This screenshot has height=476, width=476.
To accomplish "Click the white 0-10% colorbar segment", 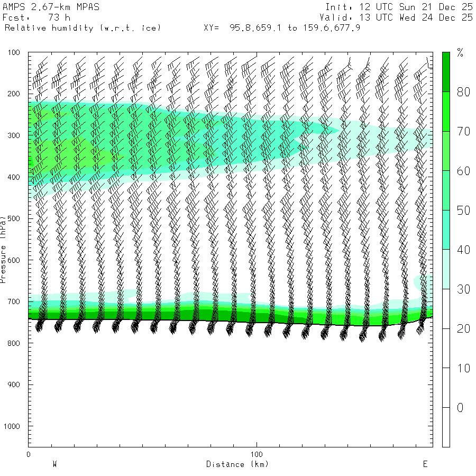I will (446, 388).
